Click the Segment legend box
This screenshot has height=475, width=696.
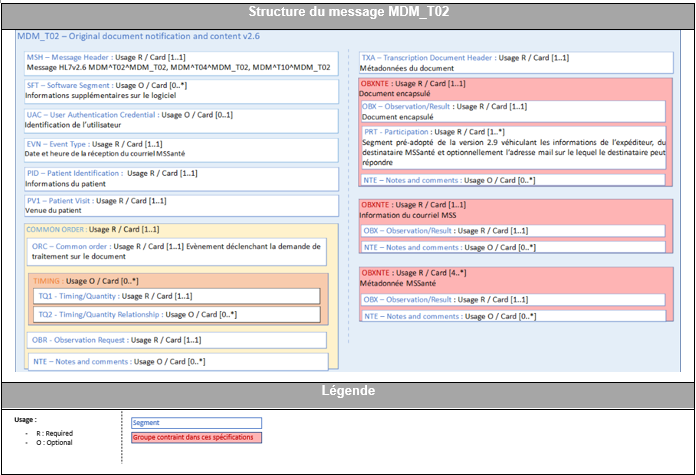pyautogui.click(x=196, y=423)
